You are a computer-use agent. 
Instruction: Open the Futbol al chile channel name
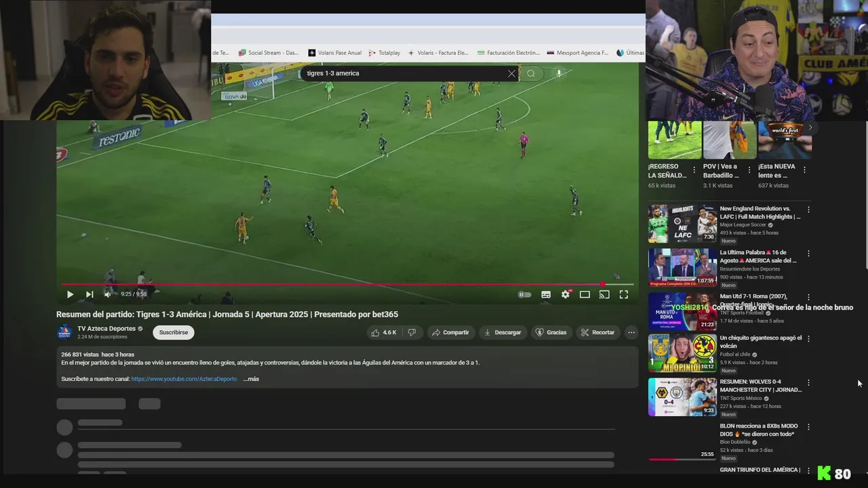[x=735, y=354]
